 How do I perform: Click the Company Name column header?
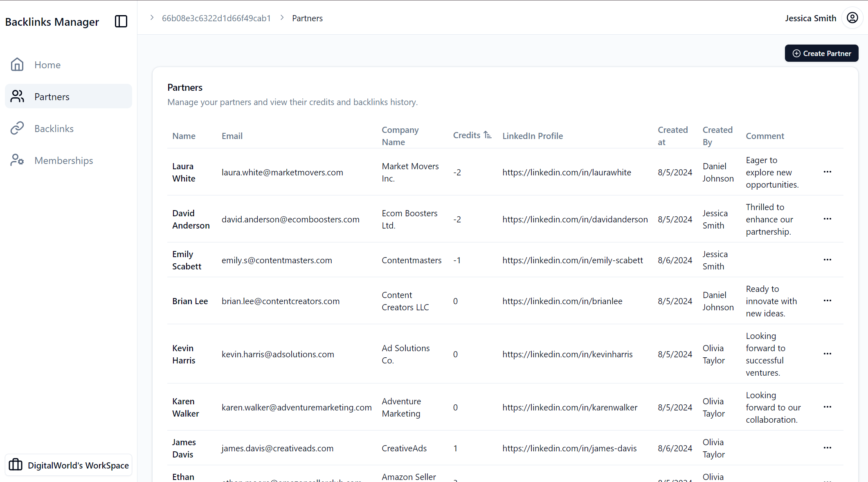pyautogui.click(x=400, y=136)
